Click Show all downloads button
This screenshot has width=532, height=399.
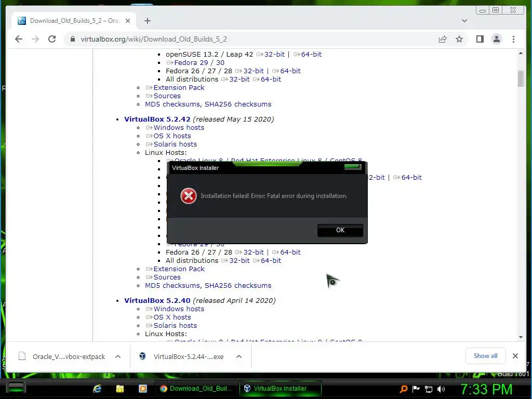pos(486,356)
